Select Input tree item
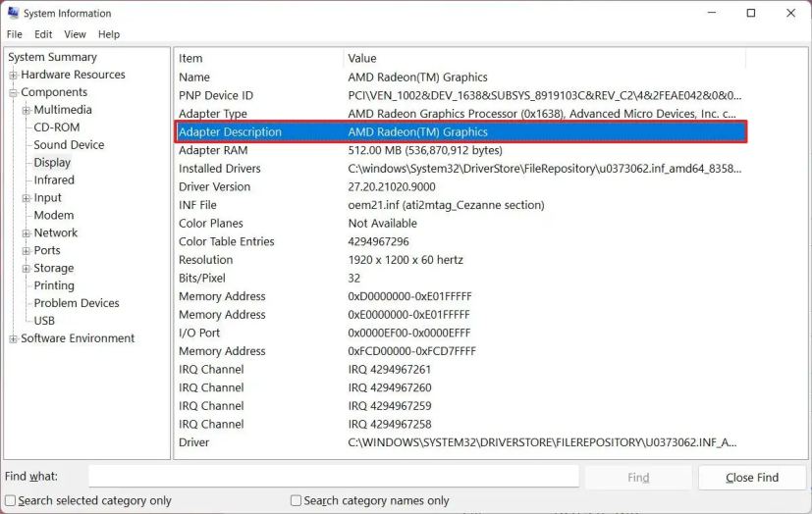 48,197
